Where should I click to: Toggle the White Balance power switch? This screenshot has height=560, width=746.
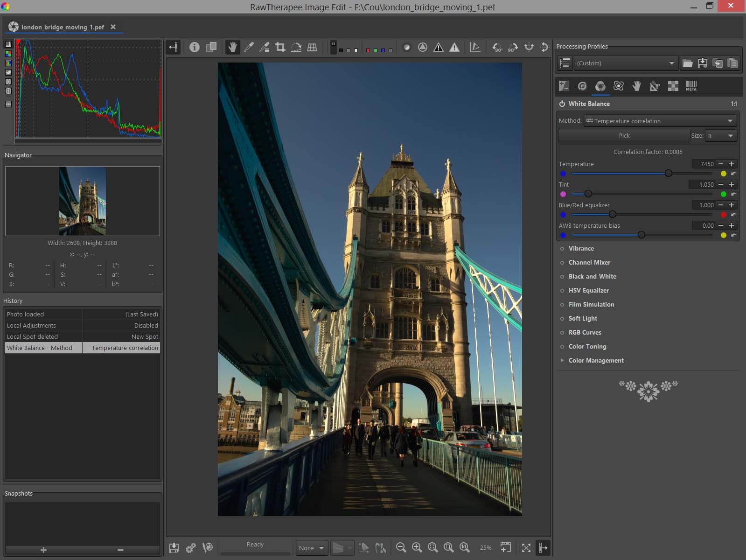[x=562, y=104]
